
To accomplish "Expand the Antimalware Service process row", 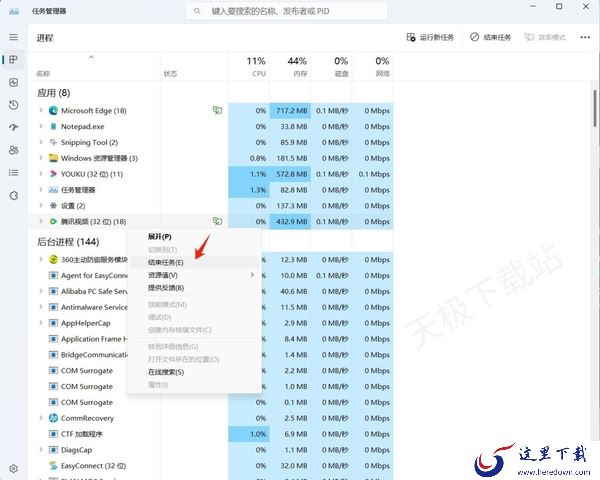I will (x=41, y=307).
